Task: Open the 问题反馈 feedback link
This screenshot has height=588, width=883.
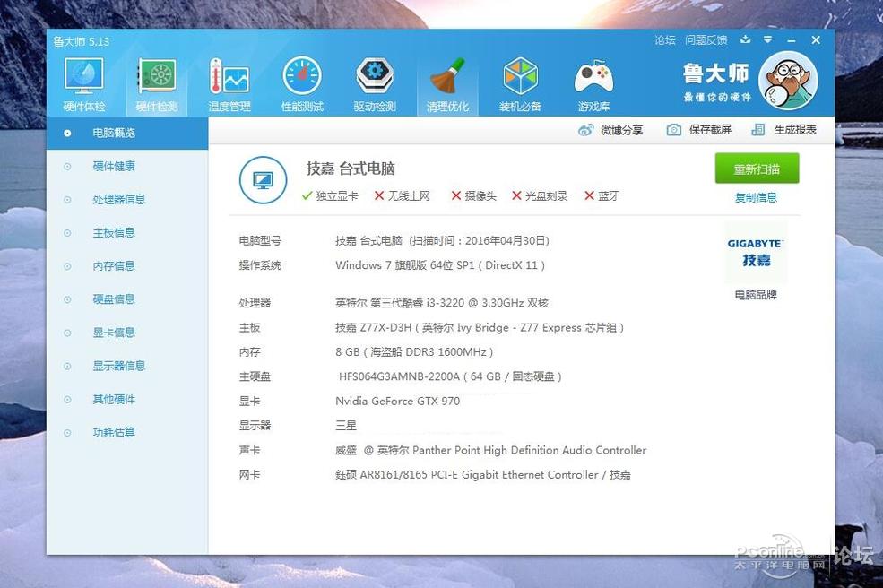Action: (x=706, y=40)
